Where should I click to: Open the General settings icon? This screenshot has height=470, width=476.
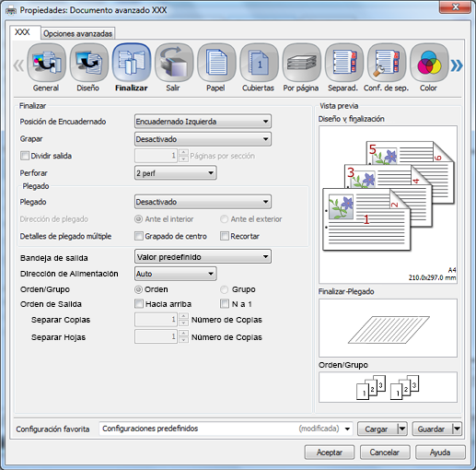46,63
